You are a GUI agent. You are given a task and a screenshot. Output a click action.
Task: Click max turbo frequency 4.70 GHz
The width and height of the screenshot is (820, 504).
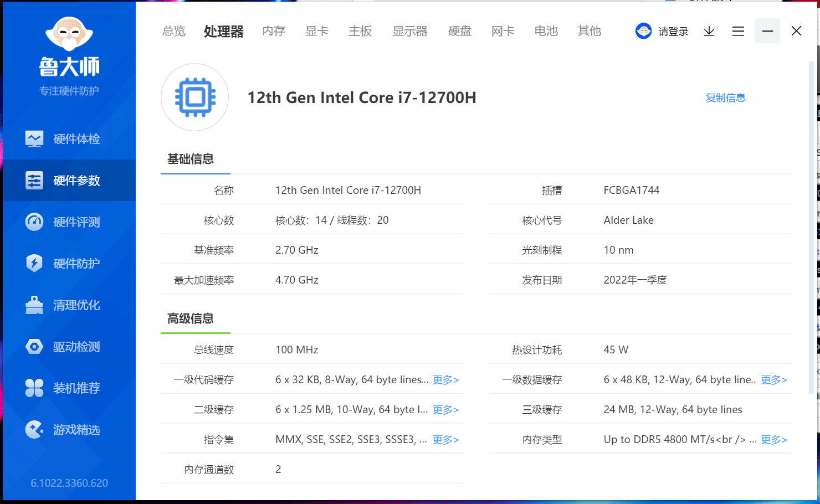click(x=297, y=280)
